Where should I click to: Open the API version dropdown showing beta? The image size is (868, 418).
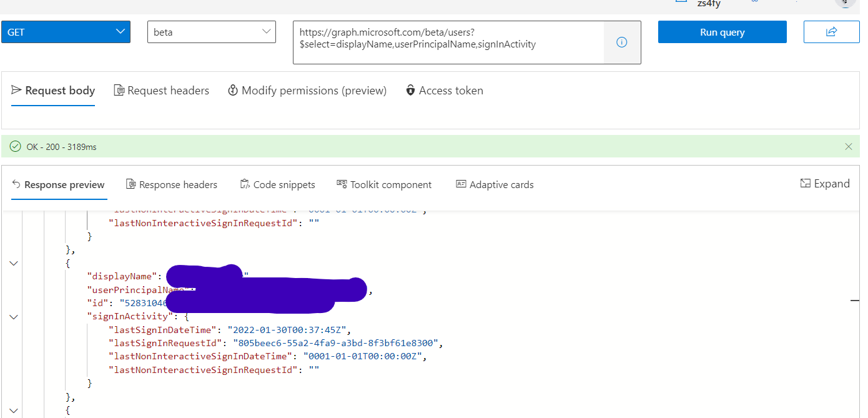pyautogui.click(x=211, y=31)
